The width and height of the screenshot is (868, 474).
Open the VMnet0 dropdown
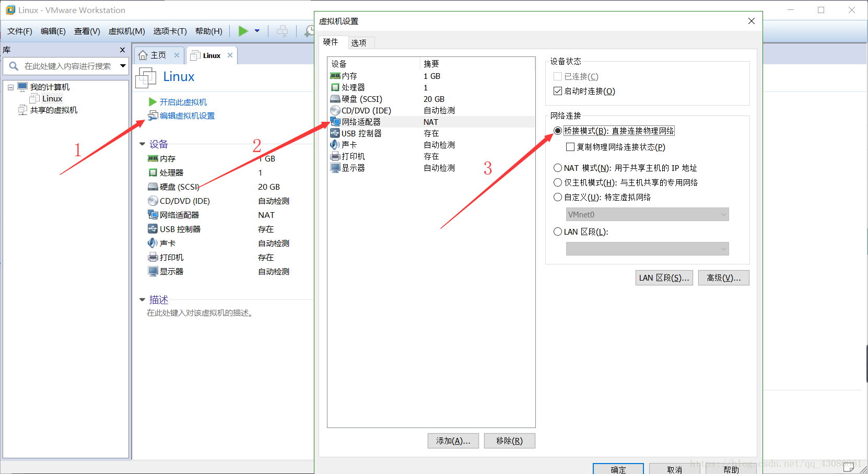point(647,214)
